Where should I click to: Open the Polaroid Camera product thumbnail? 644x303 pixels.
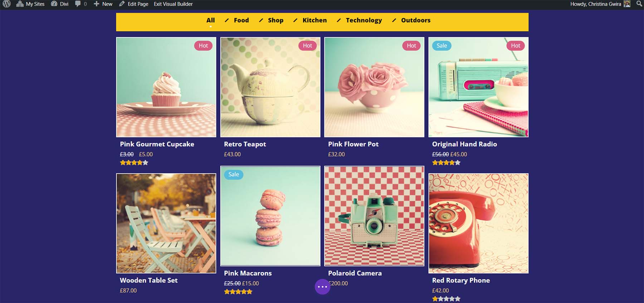[374, 216]
